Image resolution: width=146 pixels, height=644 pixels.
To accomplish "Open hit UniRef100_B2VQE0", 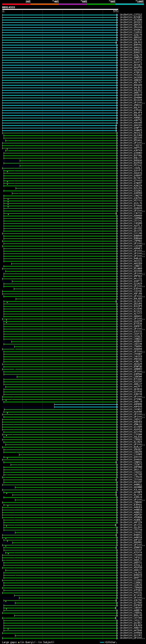I will (x=131, y=17).
